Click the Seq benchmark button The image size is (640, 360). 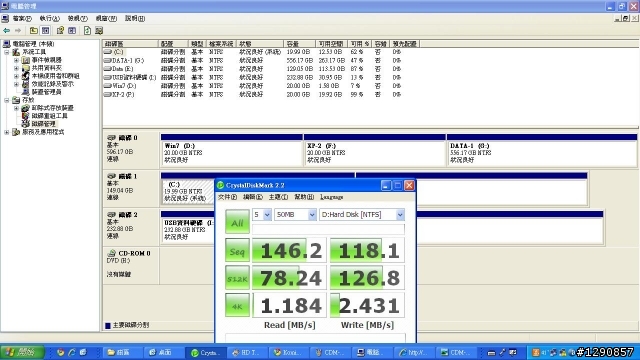tap(237, 251)
